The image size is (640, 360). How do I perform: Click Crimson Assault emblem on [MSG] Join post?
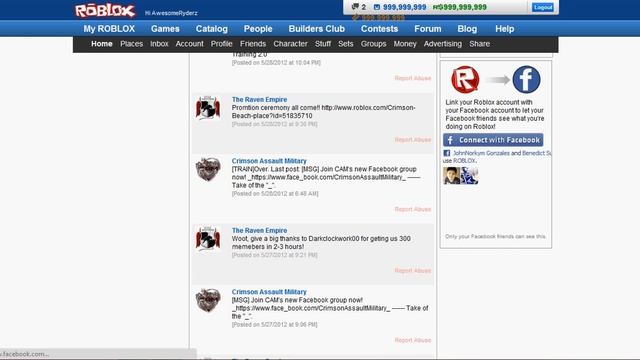click(x=208, y=300)
